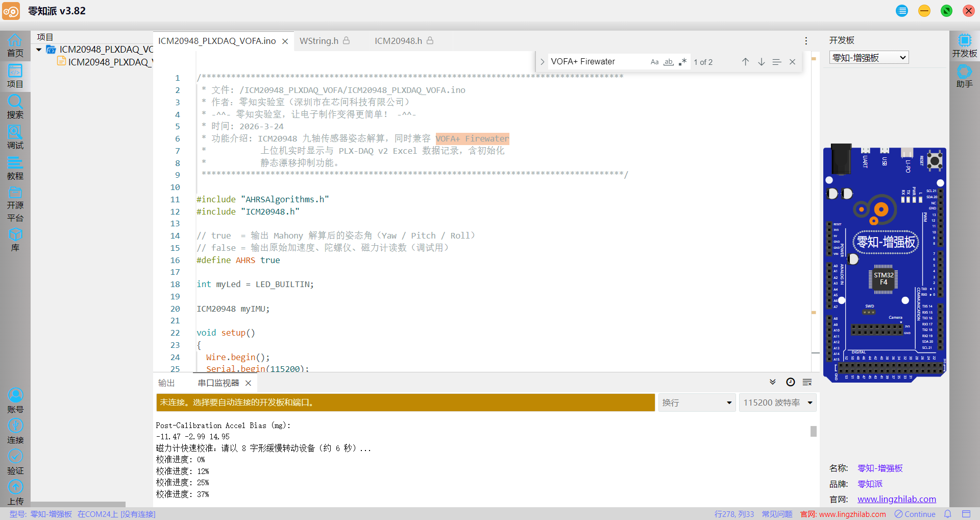Viewport: 980px width, 520px height.
Task: Open the 库 library sidebar icon
Action: tap(15, 240)
